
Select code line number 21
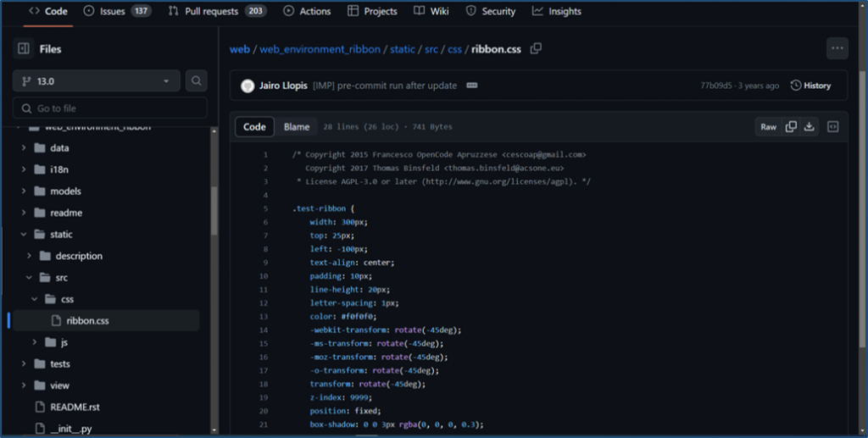[264, 424]
